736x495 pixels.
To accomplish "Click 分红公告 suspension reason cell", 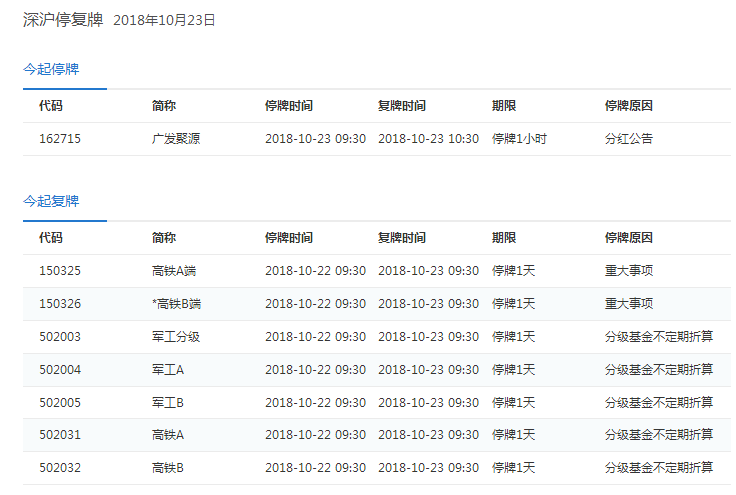I will tap(629, 139).
